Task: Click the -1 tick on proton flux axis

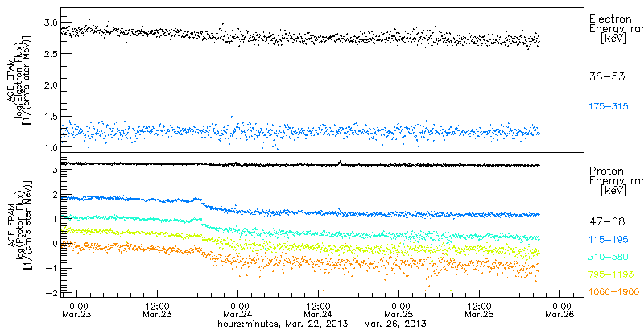Action: (52, 268)
